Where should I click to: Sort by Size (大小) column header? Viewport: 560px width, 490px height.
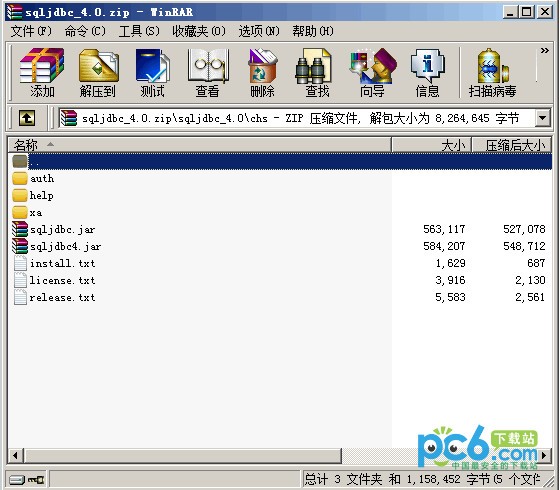[431, 145]
